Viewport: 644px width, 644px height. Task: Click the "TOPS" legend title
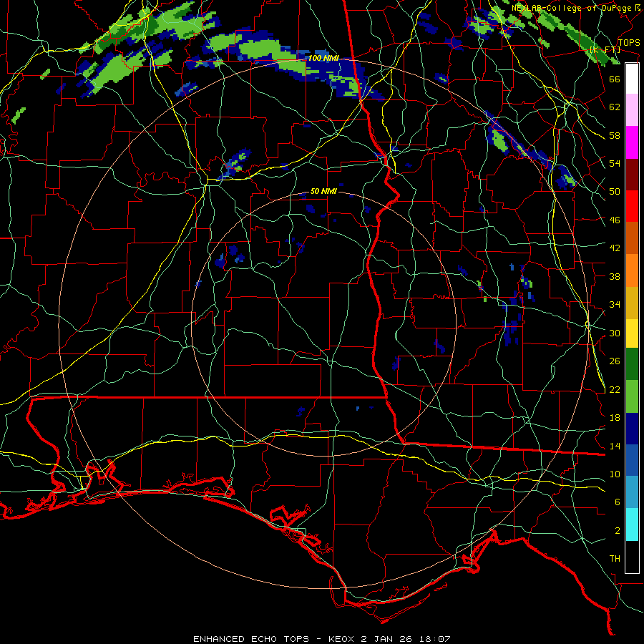point(629,43)
